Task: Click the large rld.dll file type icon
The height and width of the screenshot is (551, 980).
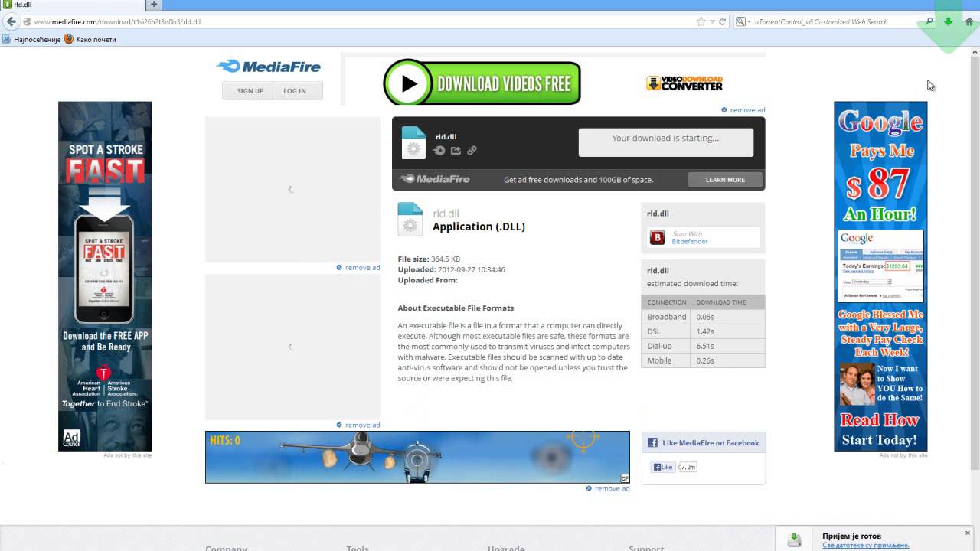Action: (410, 219)
